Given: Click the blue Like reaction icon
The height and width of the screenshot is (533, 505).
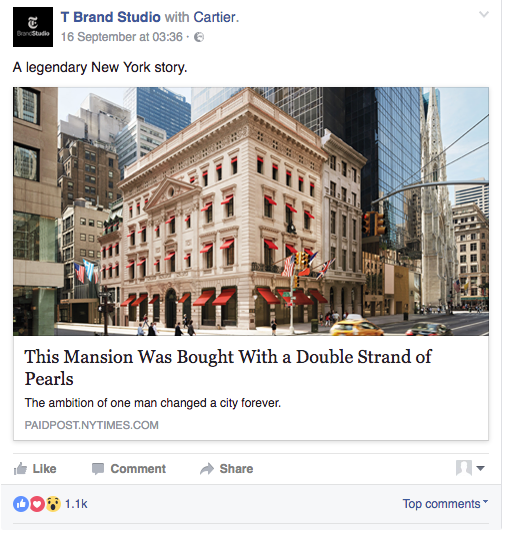Looking at the screenshot, I should point(21,504).
